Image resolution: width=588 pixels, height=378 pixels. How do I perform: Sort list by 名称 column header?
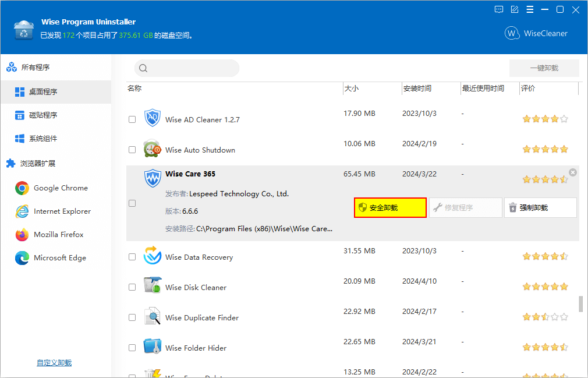[x=235, y=89]
